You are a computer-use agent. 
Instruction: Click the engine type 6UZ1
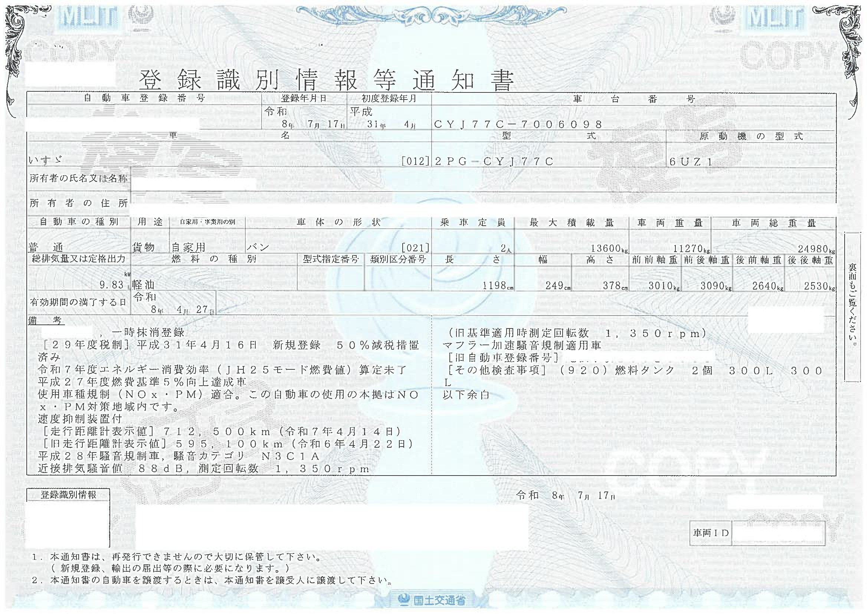691,162
